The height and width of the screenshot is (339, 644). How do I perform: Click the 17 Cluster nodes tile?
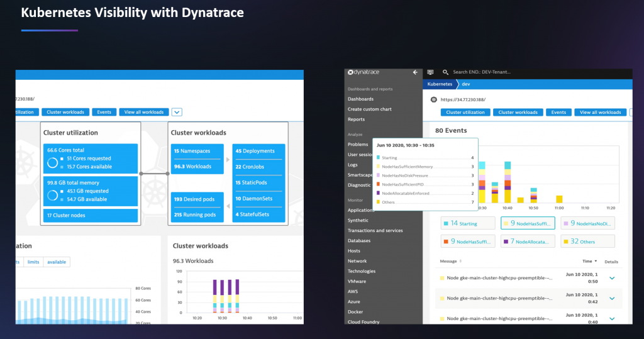click(x=91, y=215)
